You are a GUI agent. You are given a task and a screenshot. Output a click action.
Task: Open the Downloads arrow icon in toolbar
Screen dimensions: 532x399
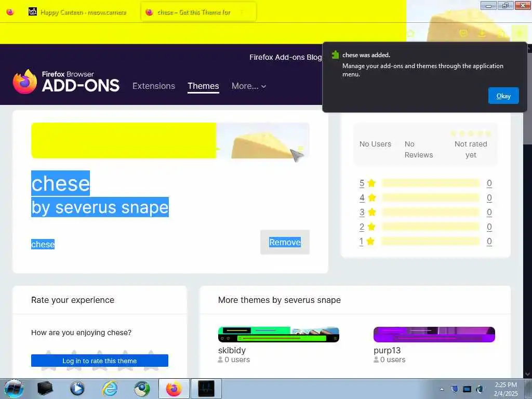pyautogui.click(x=482, y=33)
